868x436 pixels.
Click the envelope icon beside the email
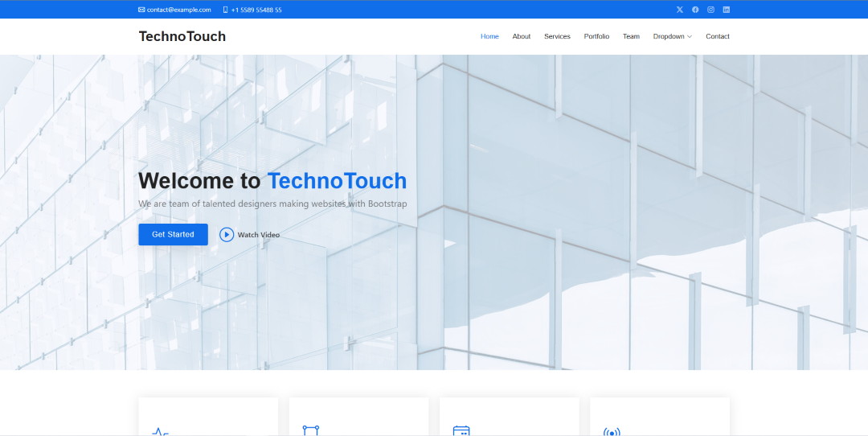[141, 10]
